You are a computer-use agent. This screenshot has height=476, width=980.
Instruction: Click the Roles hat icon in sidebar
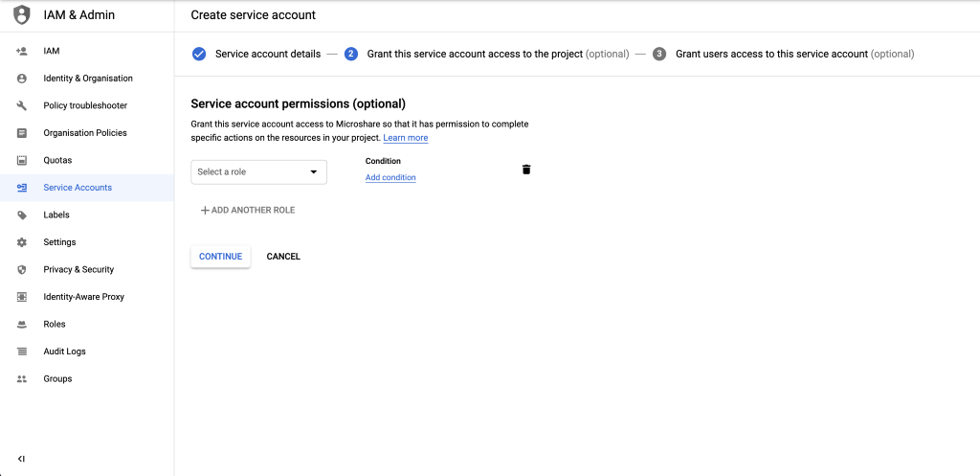[21, 325]
